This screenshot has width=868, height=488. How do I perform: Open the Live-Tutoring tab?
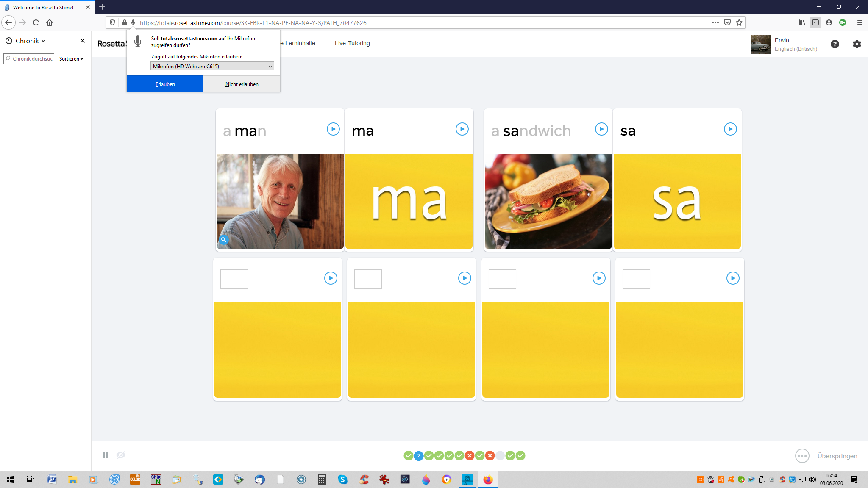coord(352,43)
